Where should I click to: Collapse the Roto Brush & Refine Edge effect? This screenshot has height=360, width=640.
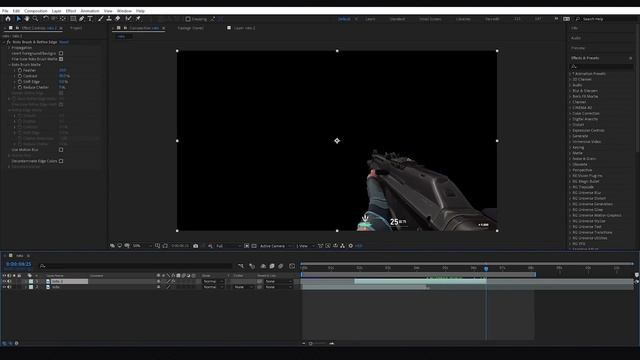click(4, 42)
